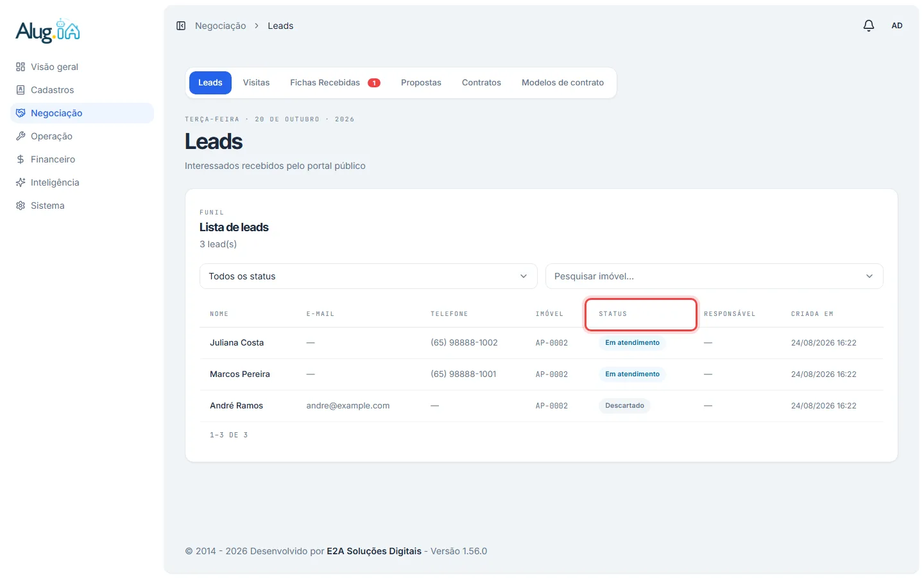This screenshot has width=924, height=578.
Task: Click AP-0002 in Juliana Costa row
Action: (552, 343)
